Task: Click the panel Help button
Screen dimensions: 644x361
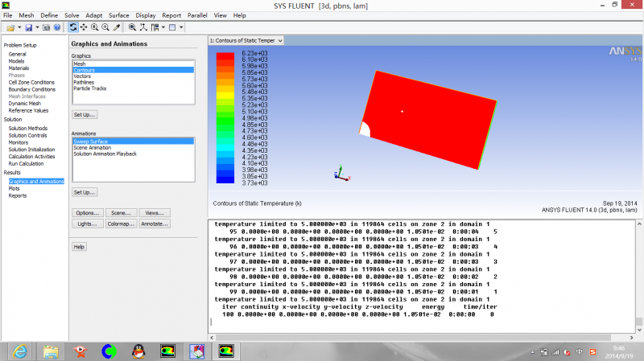Action: 79,247
